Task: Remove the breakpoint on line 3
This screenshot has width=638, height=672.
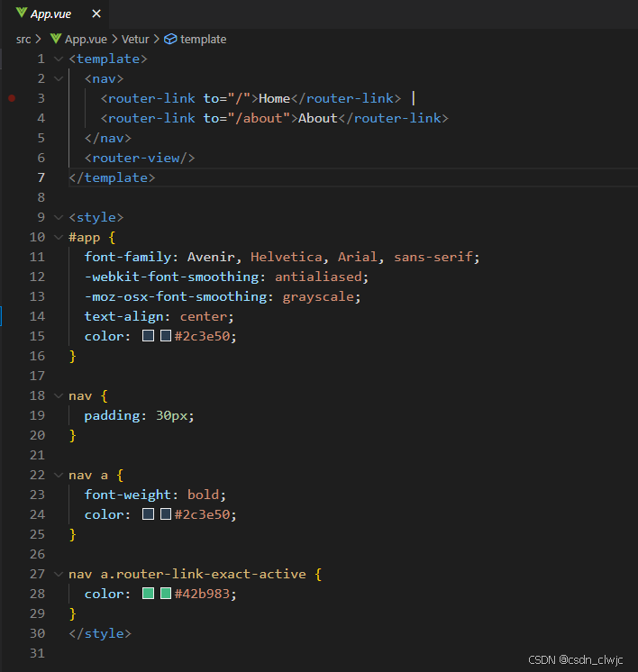Action: (x=12, y=98)
